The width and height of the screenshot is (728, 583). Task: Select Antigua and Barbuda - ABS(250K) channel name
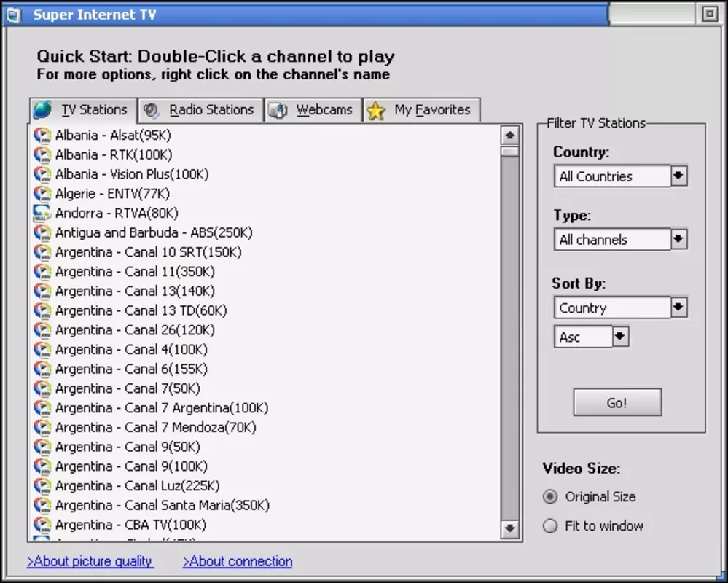[x=154, y=233]
